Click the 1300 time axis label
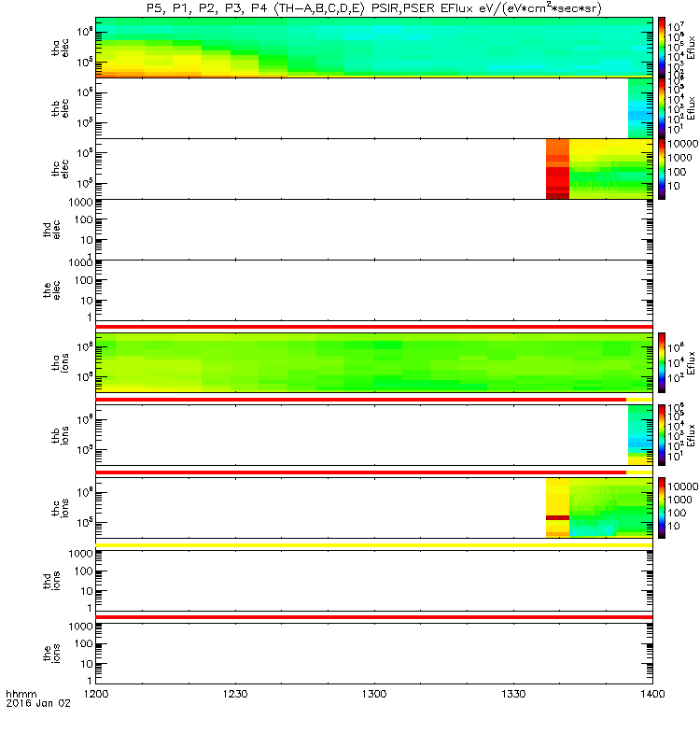The height and width of the screenshot is (747, 700). coord(374,694)
